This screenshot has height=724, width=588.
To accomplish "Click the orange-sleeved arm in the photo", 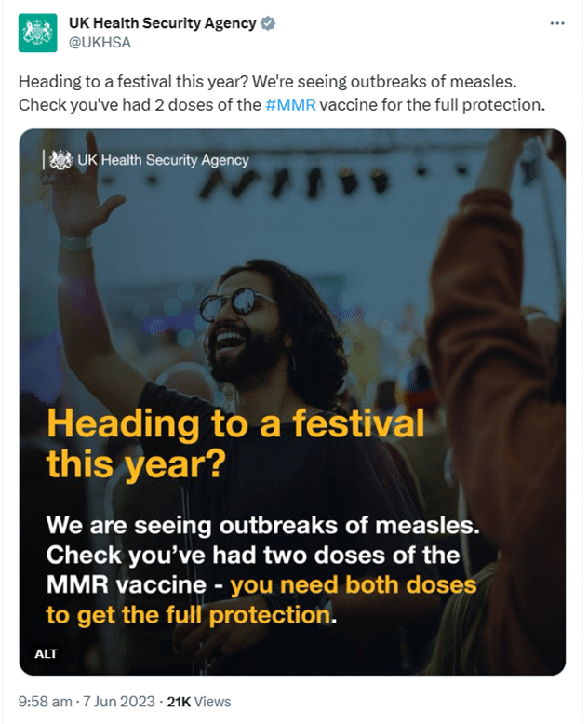I will pos(493,354).
